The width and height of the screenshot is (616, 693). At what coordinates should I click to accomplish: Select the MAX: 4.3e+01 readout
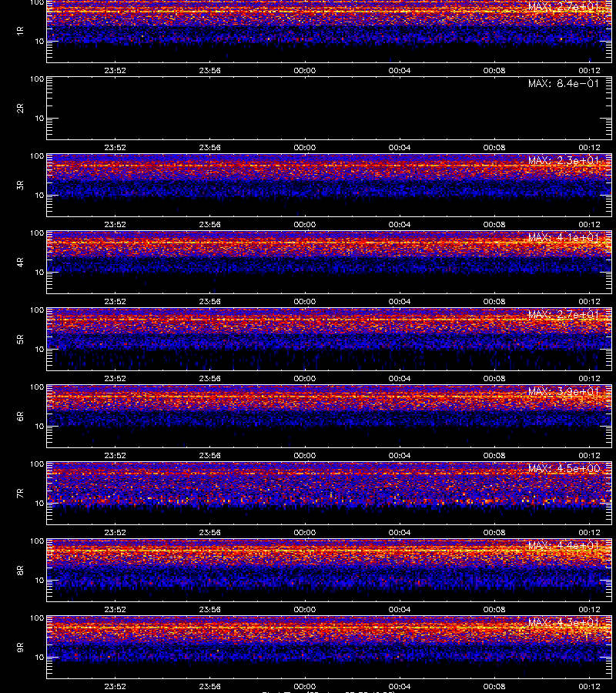point(564,623)
